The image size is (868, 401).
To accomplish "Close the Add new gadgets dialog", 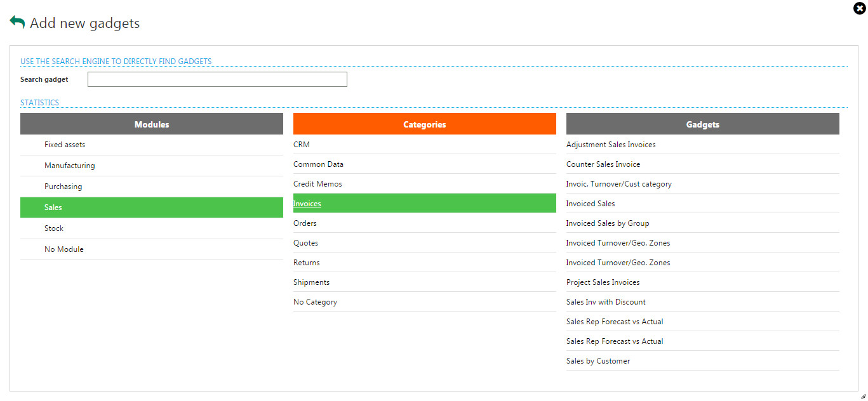I will (x=860, y=8).
